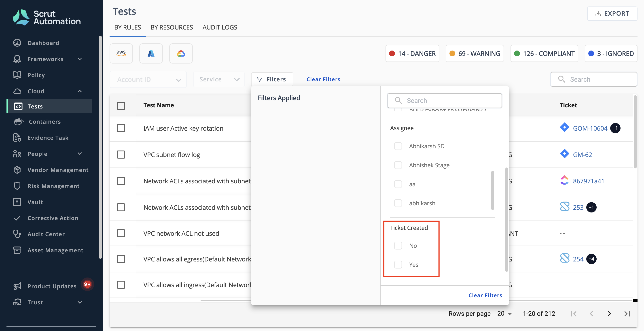Tick Abhishek Stage assignee checkbox
The width and height of the screenshot is (644, 331).
[x=398, y=165]
